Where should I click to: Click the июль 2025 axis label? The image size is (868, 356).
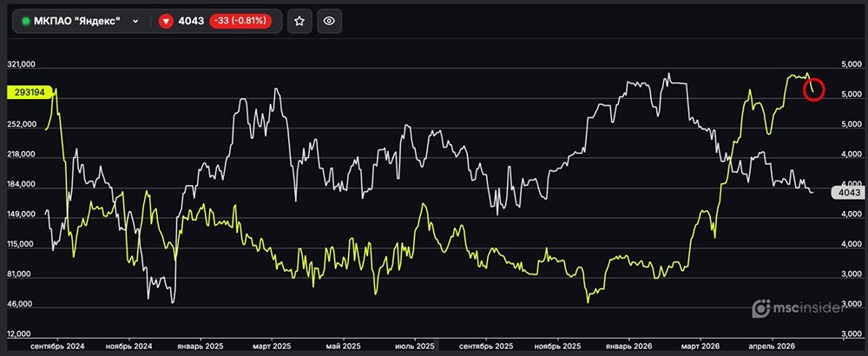[414, 345]
